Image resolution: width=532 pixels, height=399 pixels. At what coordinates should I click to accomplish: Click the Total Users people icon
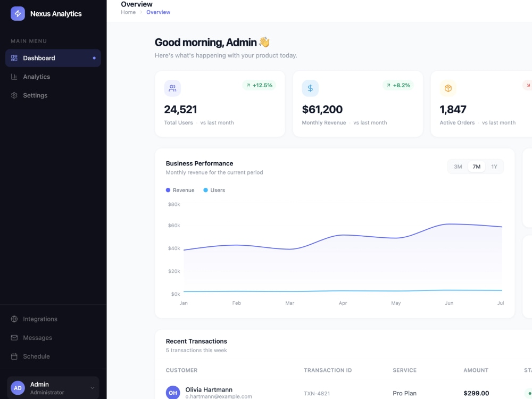[172, 88]
